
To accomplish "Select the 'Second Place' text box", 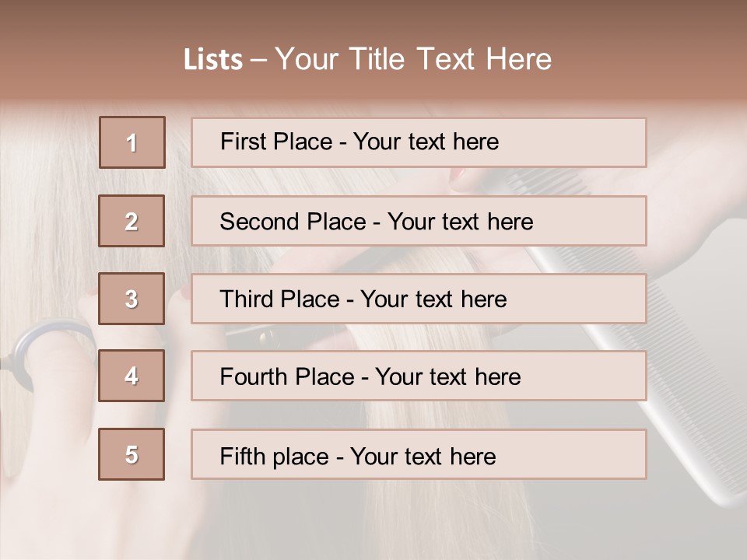I will (x=419, y=221).
